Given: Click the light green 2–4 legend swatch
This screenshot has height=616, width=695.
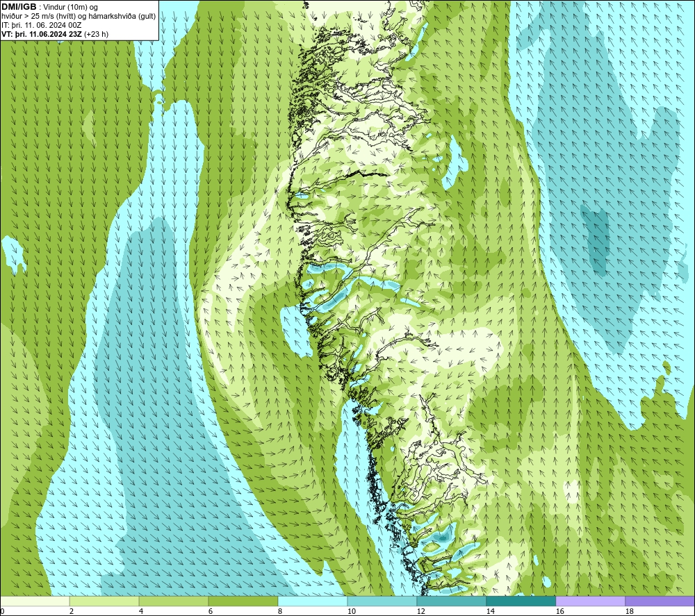Looking at the screenshot, I should 104,601.
